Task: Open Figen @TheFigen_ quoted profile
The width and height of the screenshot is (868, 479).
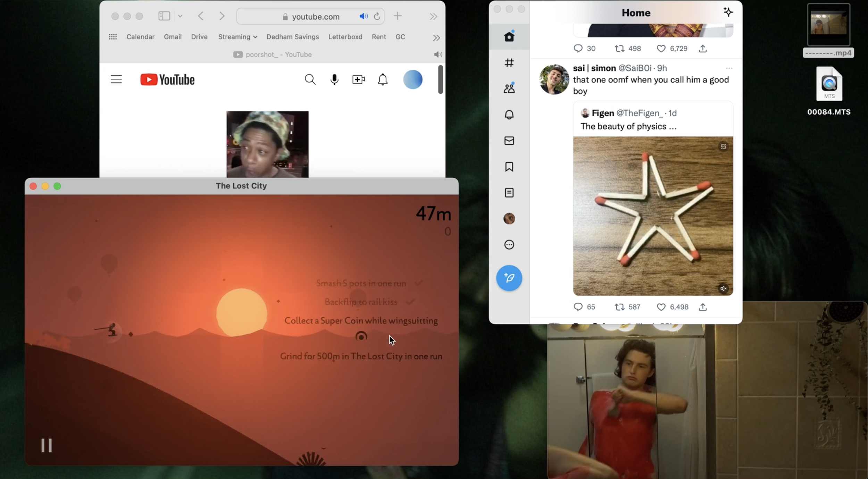Action: click(603, 113)
